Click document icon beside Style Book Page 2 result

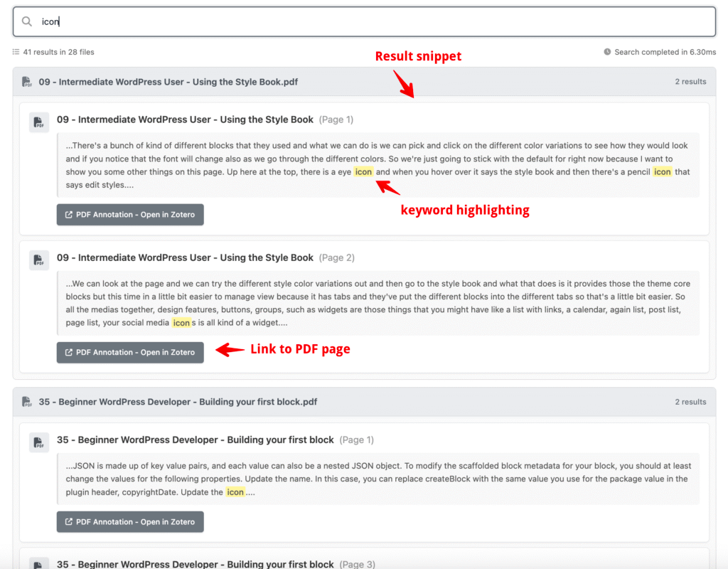pyautogui.click(x=39, y=260)
